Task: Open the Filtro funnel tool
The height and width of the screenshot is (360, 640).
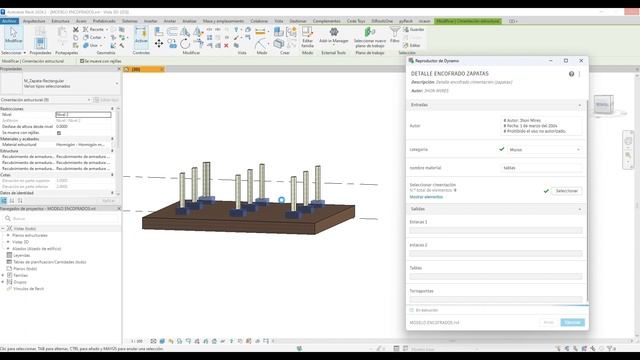Action: tap(395, 35)
